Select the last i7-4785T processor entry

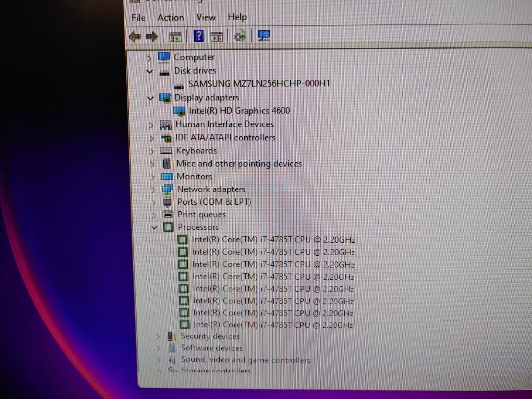coord(273,325)
